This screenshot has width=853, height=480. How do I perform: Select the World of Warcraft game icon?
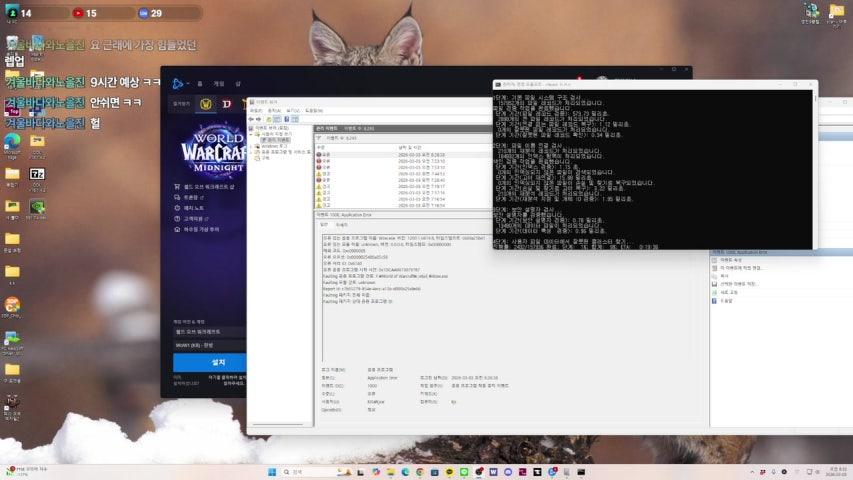click(x=207, y=103)
